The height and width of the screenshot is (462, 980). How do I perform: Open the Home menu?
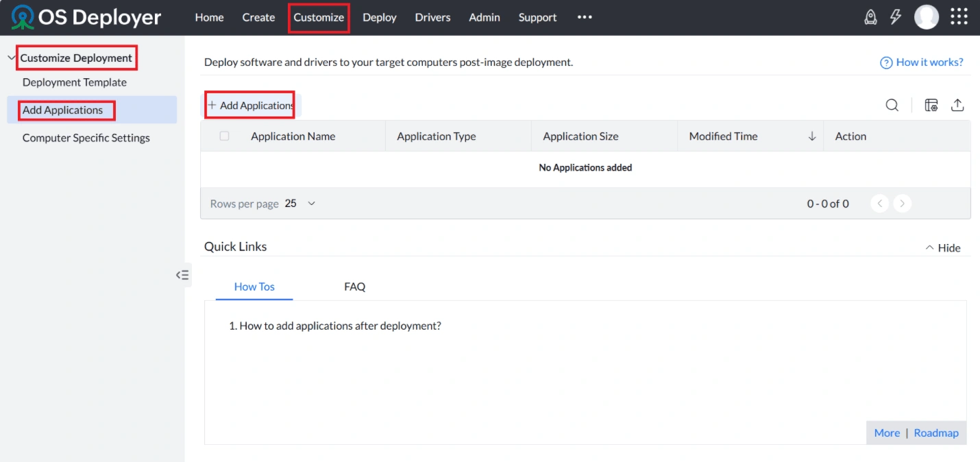(x=209, y=17)
